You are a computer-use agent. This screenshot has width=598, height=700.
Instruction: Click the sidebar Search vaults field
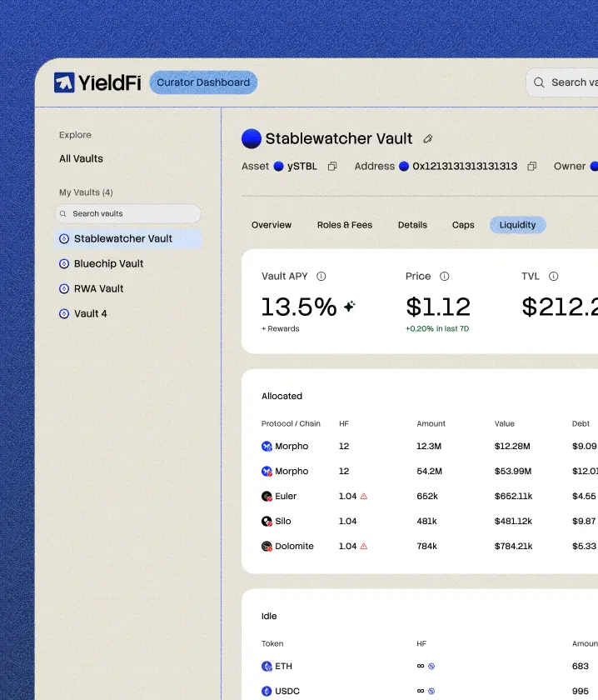127,214
